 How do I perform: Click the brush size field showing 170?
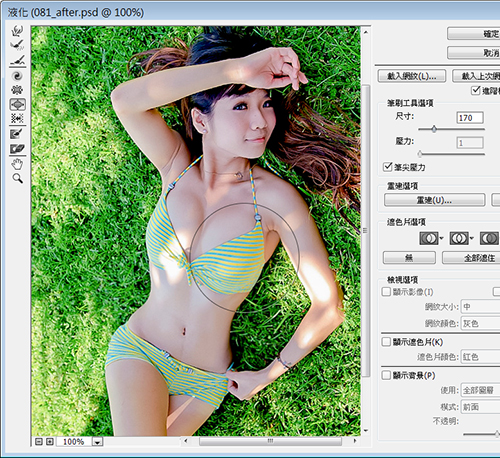[470, 118]
